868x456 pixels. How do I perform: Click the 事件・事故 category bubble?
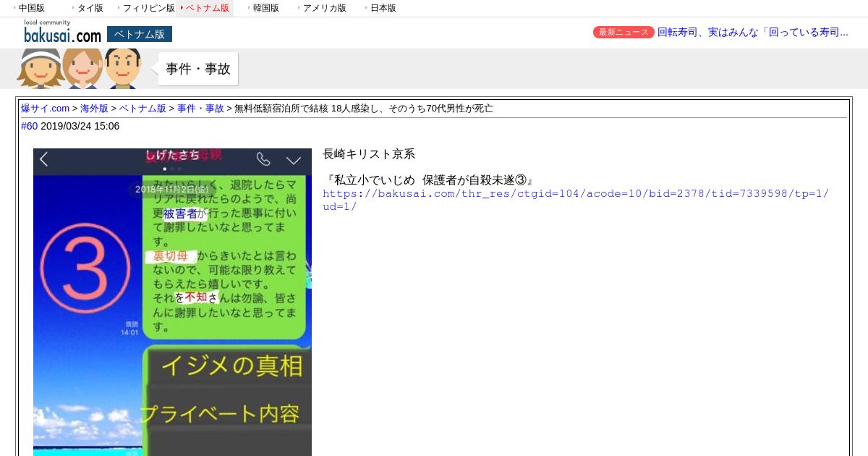click(x=198, y=69)
